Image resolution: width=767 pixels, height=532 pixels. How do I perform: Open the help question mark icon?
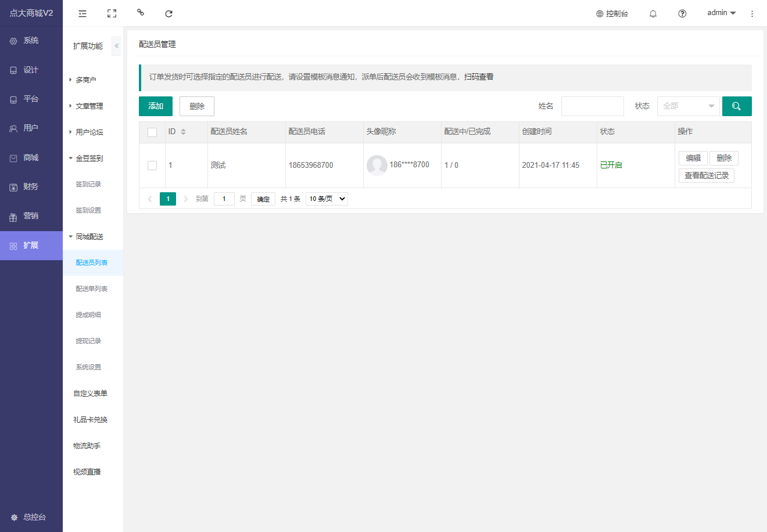click(682, 13)
